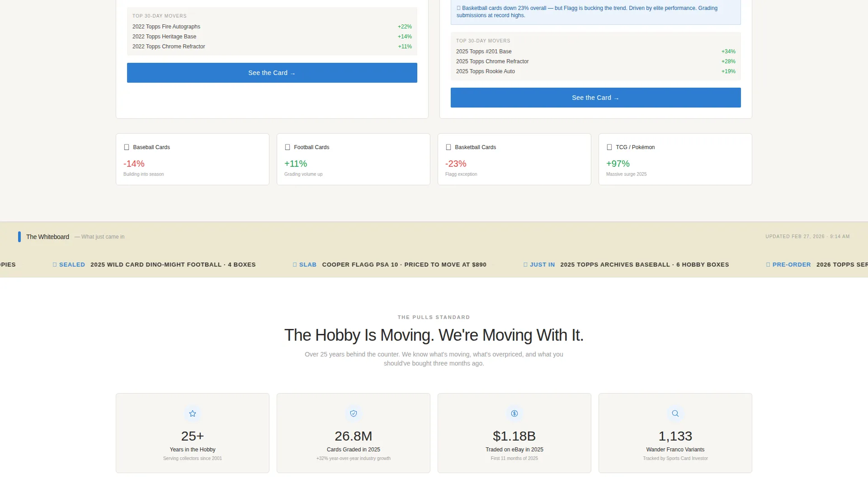The width and height of the screenshot is (868, 488).
Task: Click the Topps Archives Baseball ticker item
Action: click(x=626, y=265)
